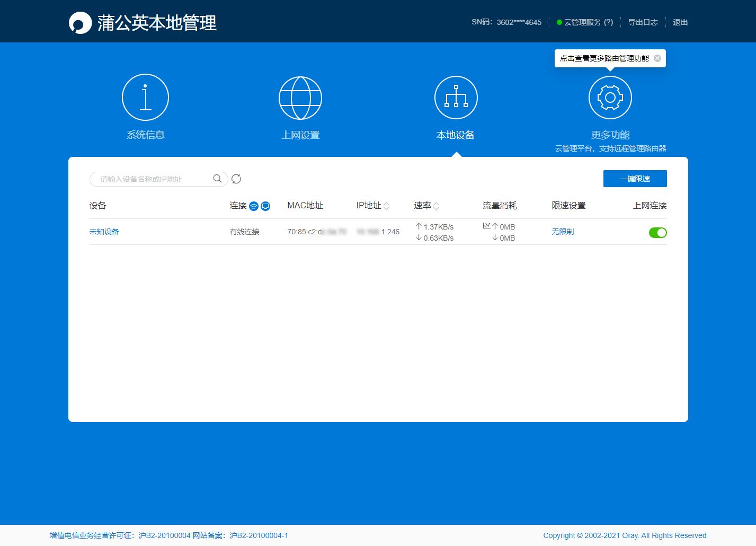Click the 流量消耗 column header
756x546 pixels.
click(500, 206)
